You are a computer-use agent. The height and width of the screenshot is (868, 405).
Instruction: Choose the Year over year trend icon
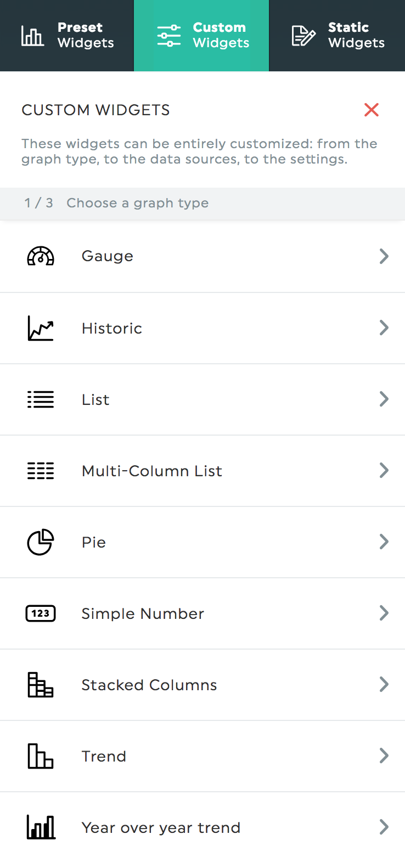(41, 827)
